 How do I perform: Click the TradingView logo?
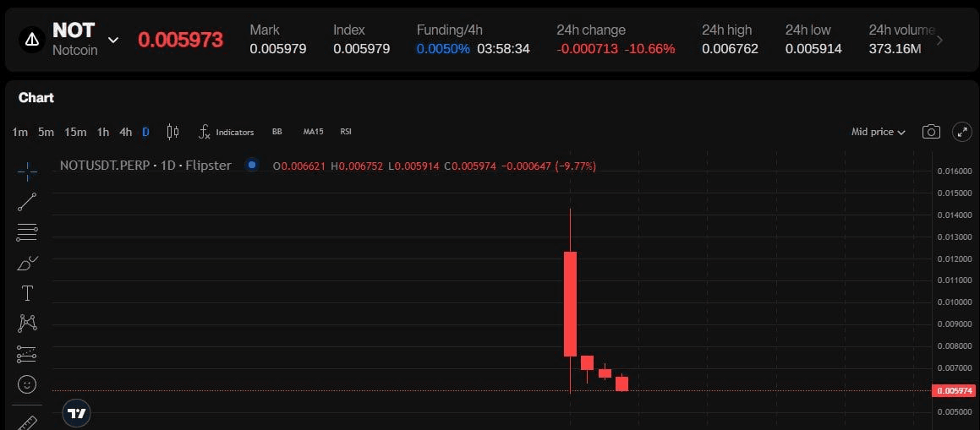point(77,413)
